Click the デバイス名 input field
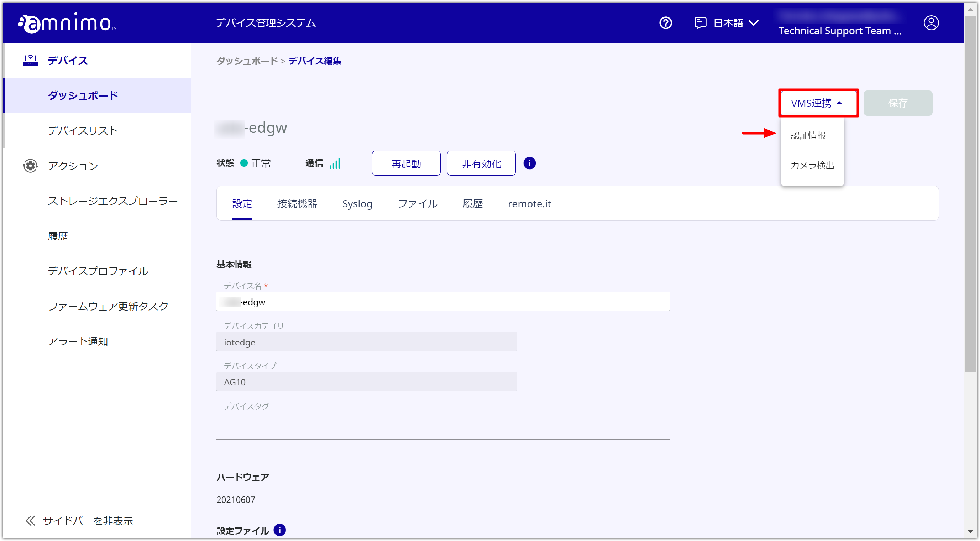 click(443, 302)
